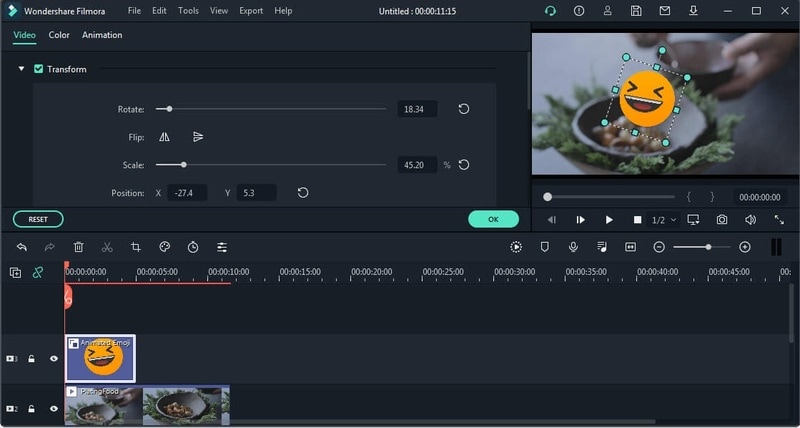Open the preview display settings monitor icon

693,220
